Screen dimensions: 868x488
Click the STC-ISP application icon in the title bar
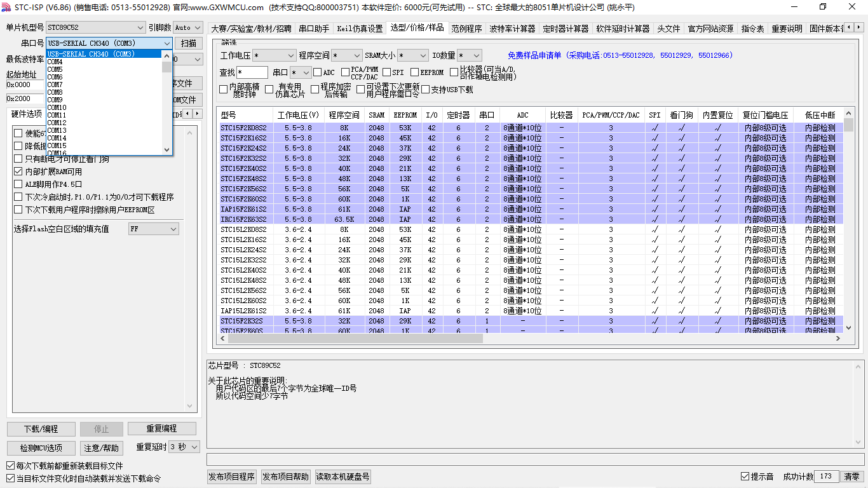click(7, 7)
